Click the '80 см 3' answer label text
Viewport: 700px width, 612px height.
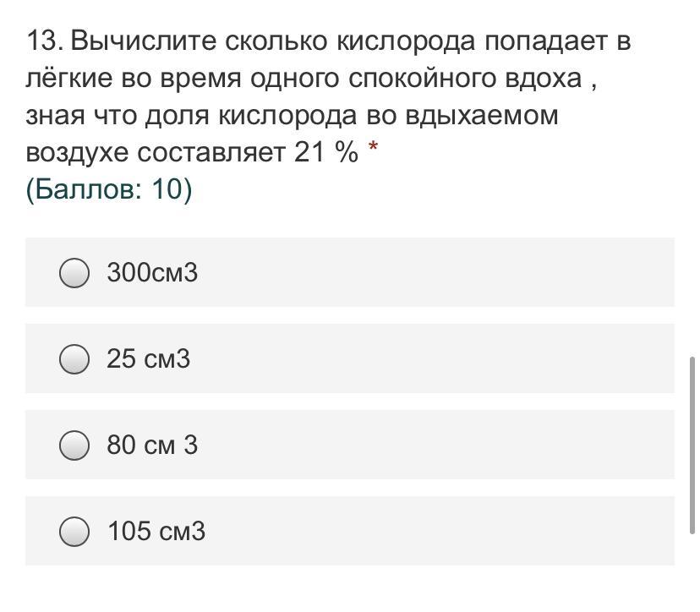(x=152, y=445)
